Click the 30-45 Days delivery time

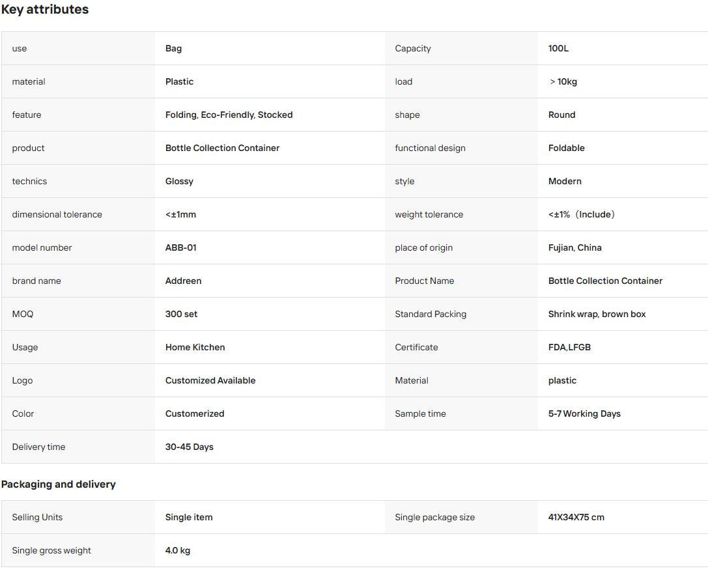pyautogui.click(x=189, y=447)
